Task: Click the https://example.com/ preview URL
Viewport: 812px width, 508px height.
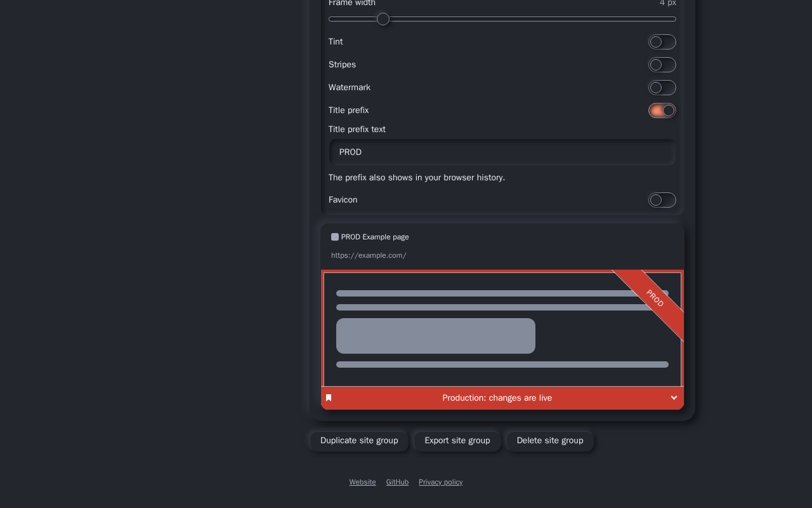Action: coord(369,255)
